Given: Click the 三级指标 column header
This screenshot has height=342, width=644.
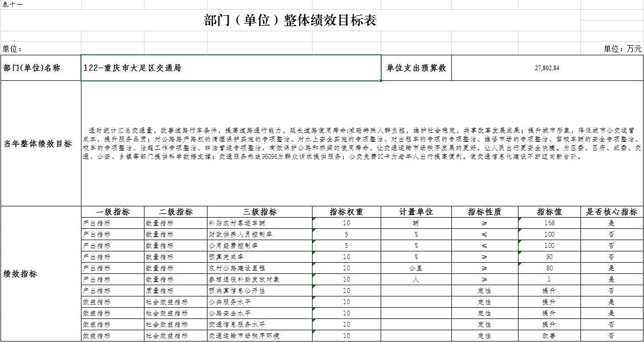Looking at the screenshot, I should coord(260,212).
